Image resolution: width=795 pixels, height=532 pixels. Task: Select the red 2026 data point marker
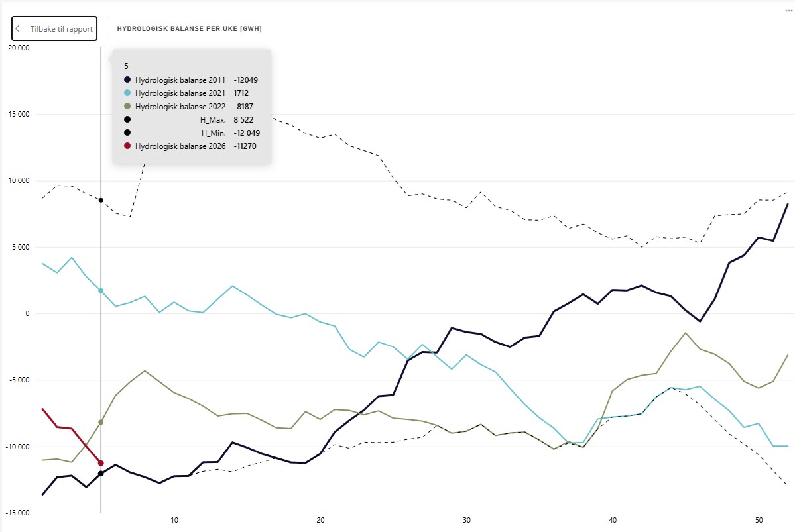click(x=101, y=463)
